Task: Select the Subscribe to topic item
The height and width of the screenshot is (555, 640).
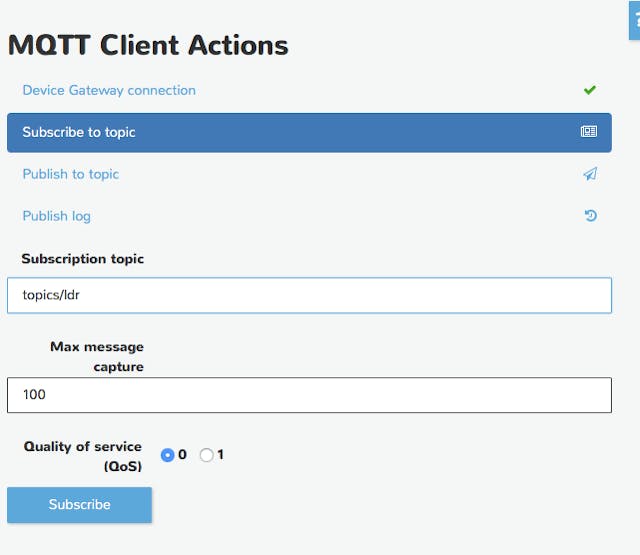Action: click(79, 132)
